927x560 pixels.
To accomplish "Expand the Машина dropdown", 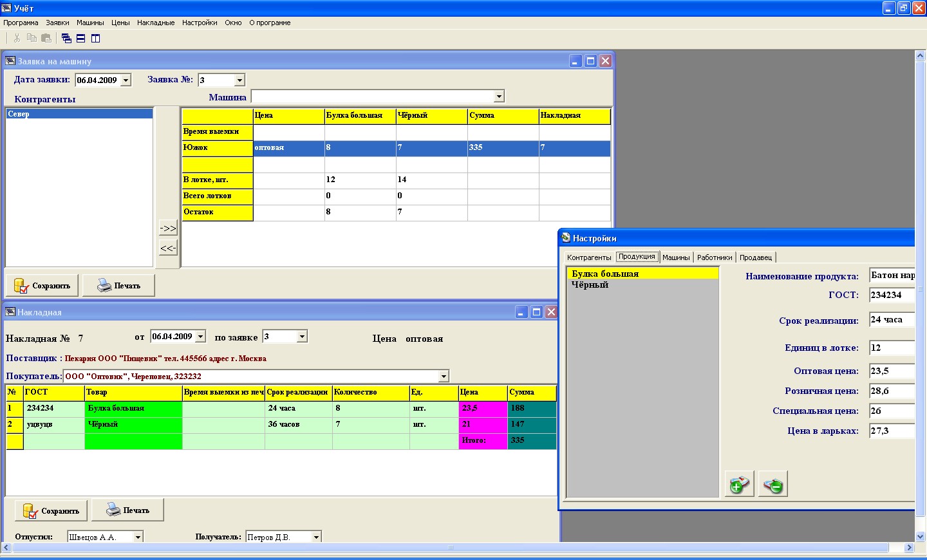I will click(x=499, y=97).
